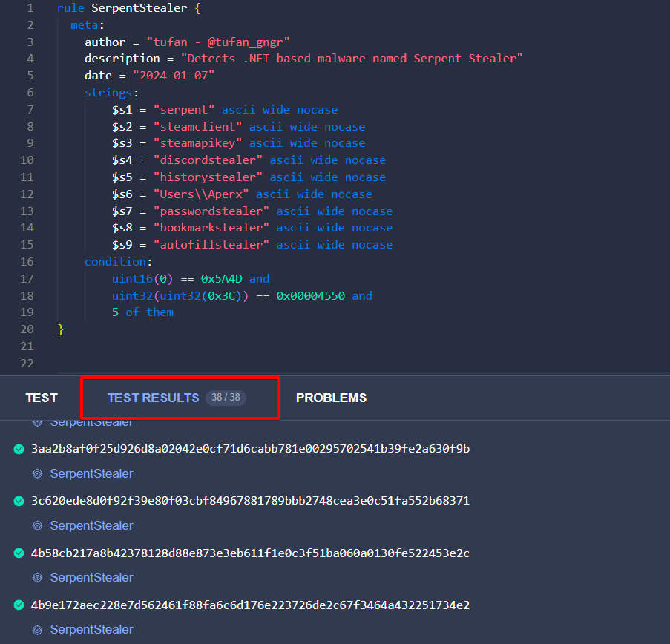Click green check icon beside hash 4b9e172a

click(x=19, y=605)
